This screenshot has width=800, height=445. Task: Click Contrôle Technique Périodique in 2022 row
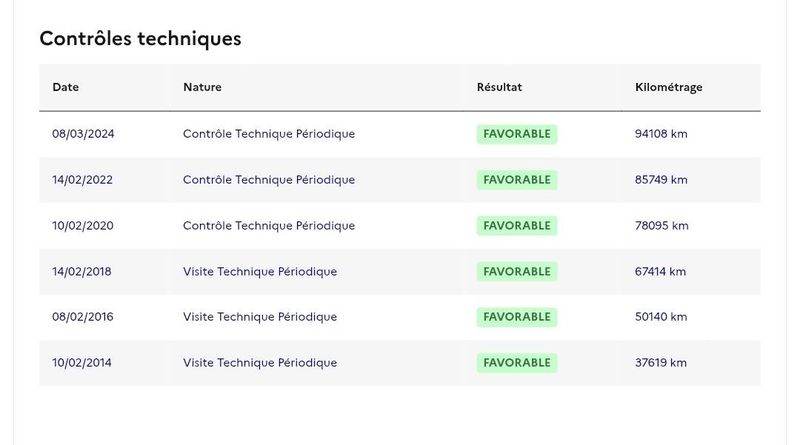coord(269,180)
